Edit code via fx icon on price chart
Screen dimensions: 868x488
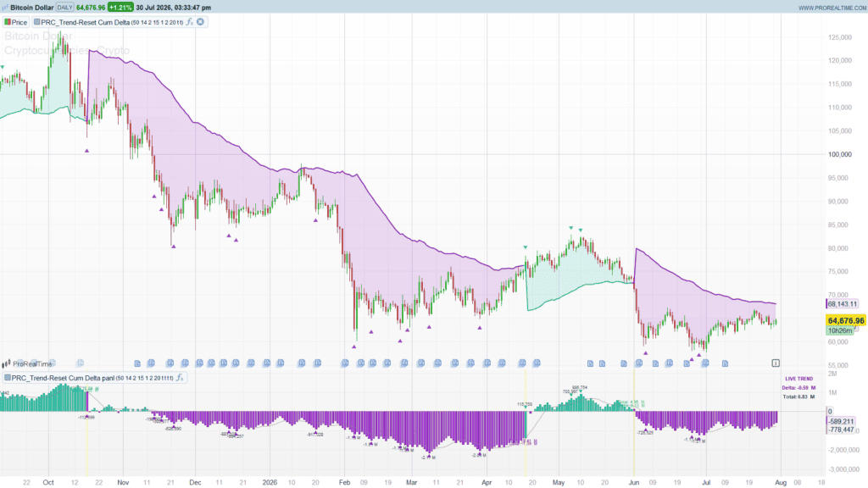coord(189,22)
